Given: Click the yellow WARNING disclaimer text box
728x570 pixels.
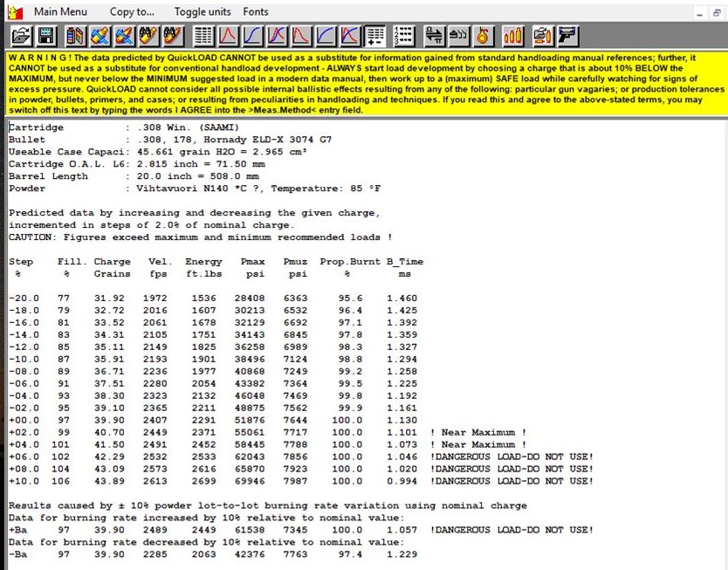Looking at the screenshot, I should [363, 85].
